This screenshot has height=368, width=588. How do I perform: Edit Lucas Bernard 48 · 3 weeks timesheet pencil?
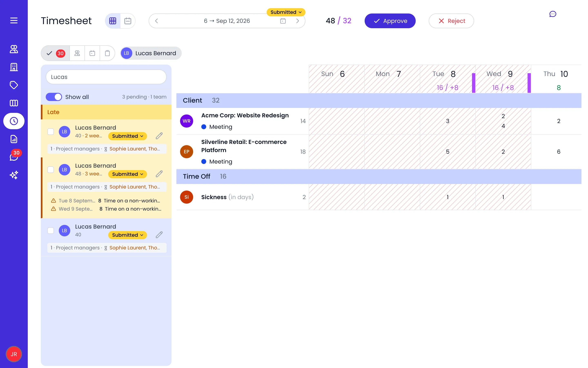pyautogui.click(x=159, y=174)
